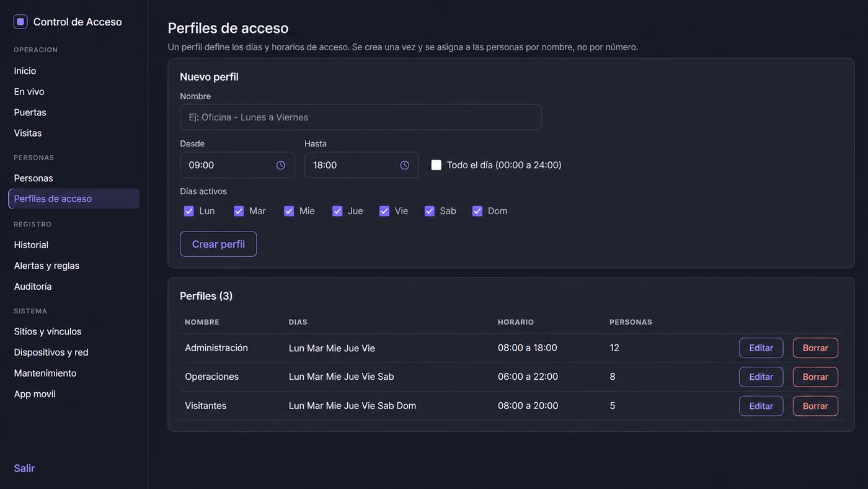Click the Desde time field showing 09:00
The width and height of the screenshot is (868, 489).
click(x=237, y=165)
